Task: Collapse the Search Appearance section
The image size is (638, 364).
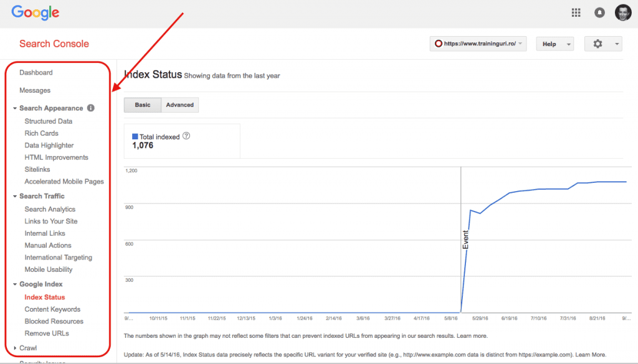Action: point(14,108)
